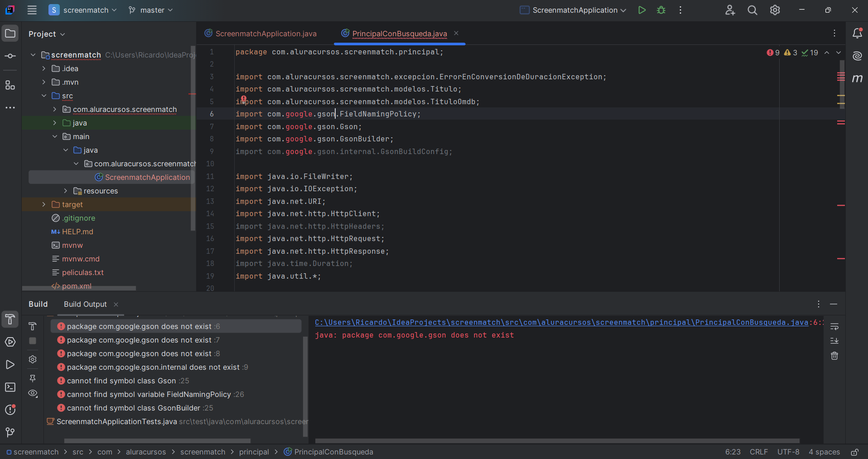Expand the .mvn folder
The height and width of the screenshot is (459, 868).
pos(43,82)
